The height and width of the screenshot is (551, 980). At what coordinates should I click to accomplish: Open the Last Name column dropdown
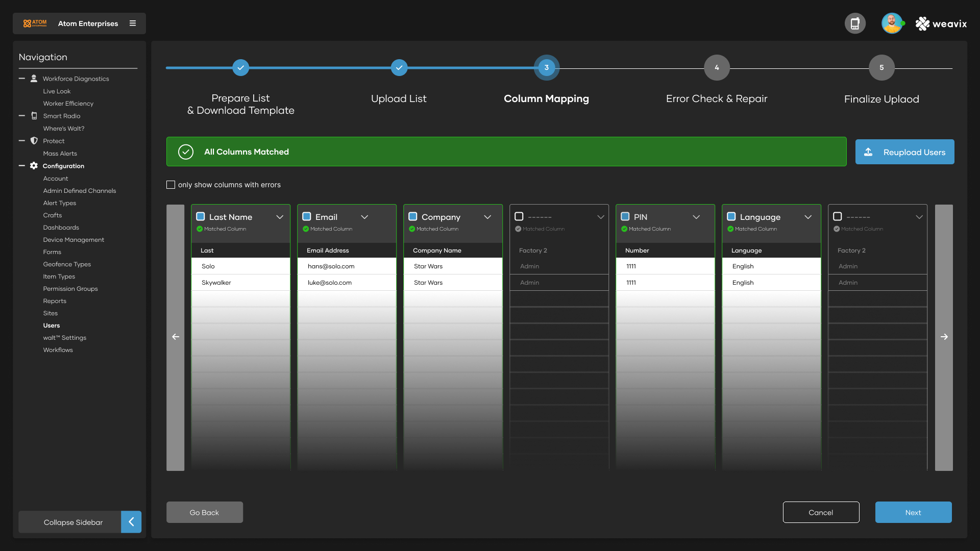[280, 217]
